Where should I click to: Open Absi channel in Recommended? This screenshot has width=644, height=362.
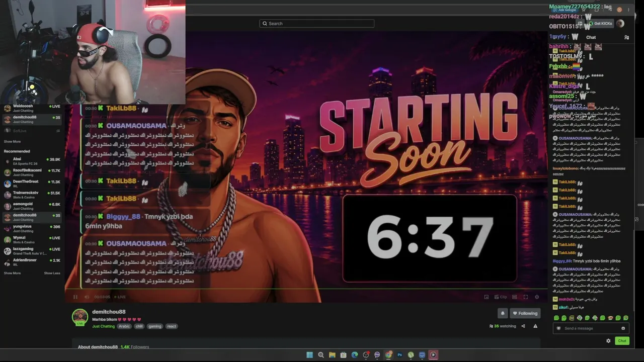click(32, 161)
